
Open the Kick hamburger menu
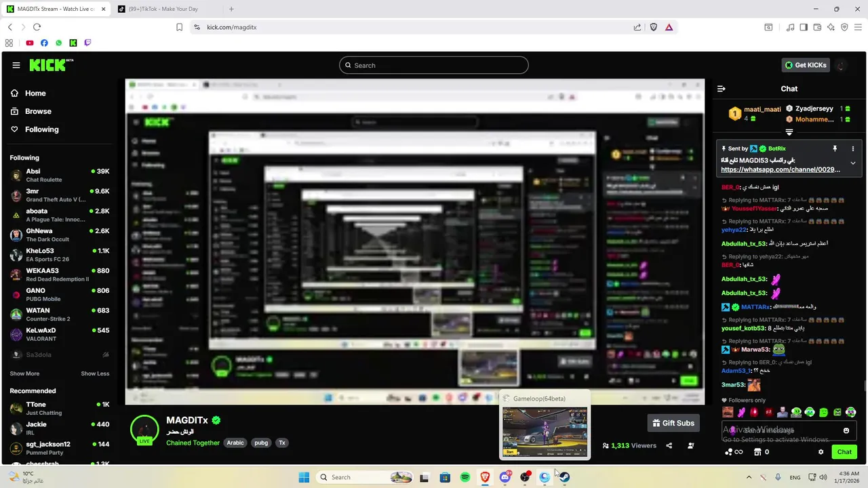coord(16,65)
